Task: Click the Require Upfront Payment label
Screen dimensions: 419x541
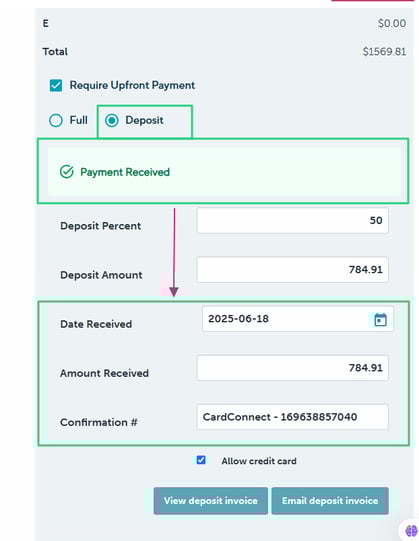Action: click(x=132, y=85)
